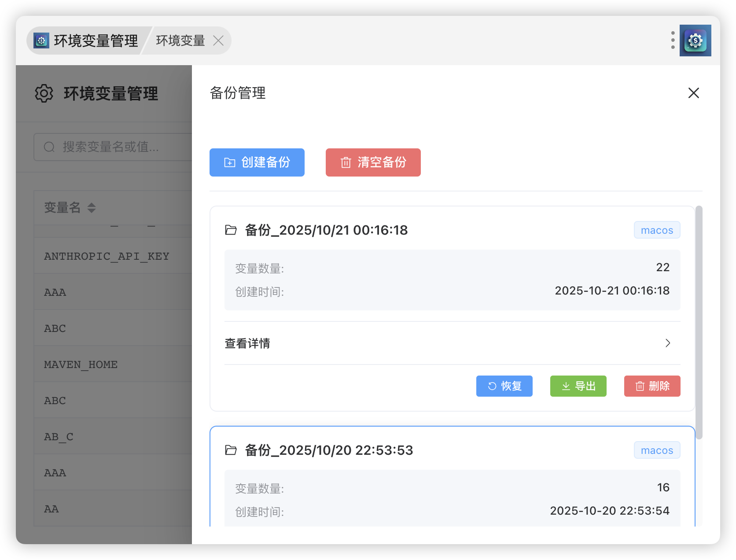
Task: Click the macos tag on first backup
Action: pos(657,230)
